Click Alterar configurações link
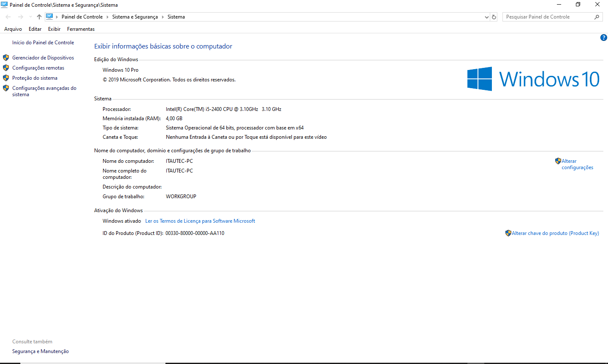Image resolution: width=608 pixels, height=364 pixels. 577,164
